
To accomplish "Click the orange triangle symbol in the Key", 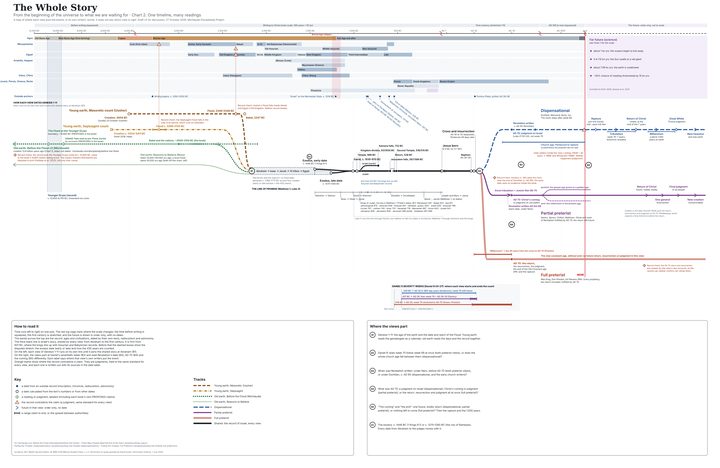I will (x=17, y=402).
